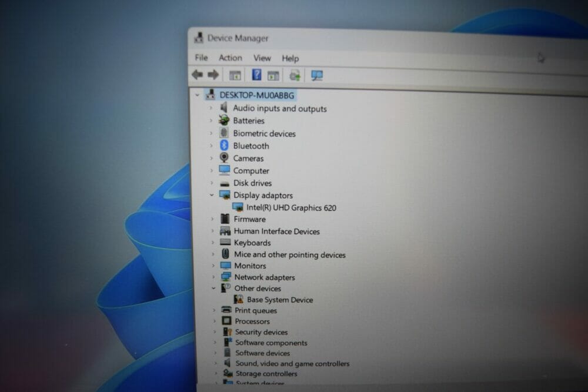
Task: Expand the Network adapters node arrow
Action: [213, 277]
